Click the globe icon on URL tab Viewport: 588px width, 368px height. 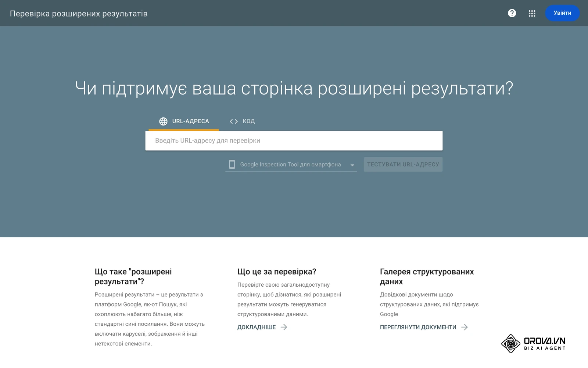coord(163,121)
